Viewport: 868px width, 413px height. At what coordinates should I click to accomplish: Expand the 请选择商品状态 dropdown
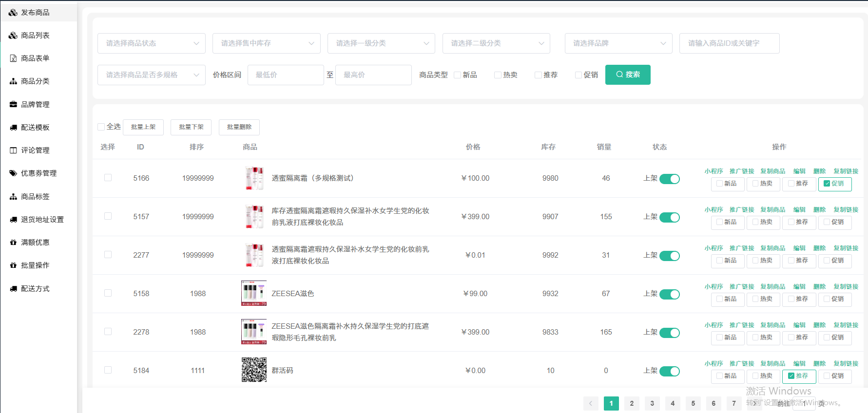click(x=151, y=43)
